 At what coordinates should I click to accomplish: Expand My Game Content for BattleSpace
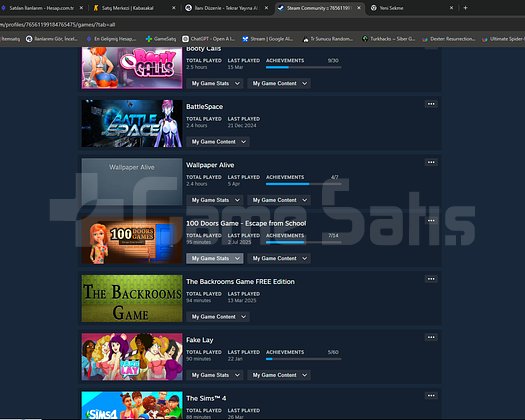coord(218,142)
